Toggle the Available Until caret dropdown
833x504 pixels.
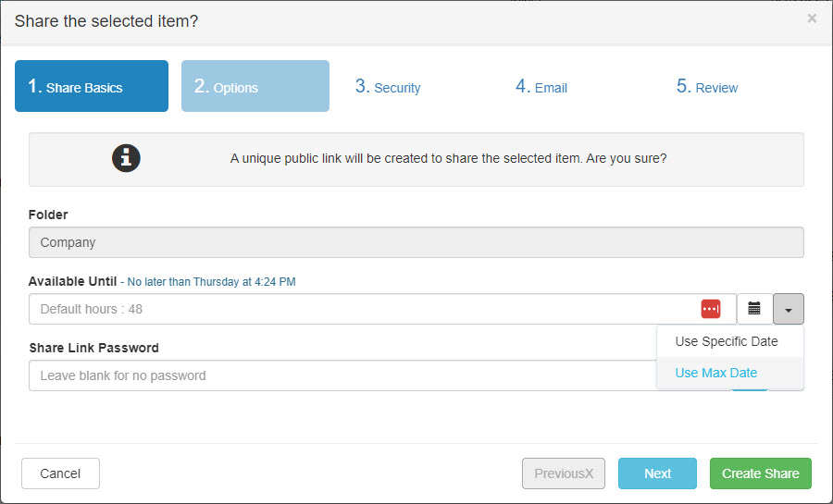click(789, 309)
